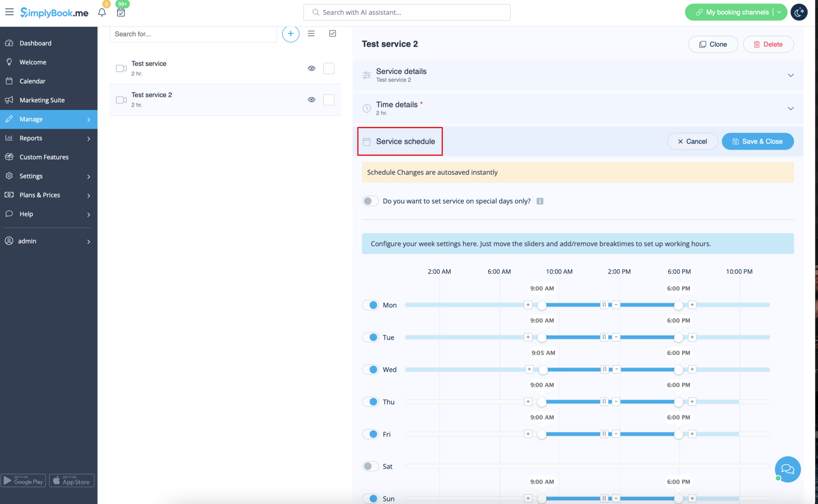Open notifications via the bell icon
Viewport: 818px width, 504px height.
(x=102, y=12)
